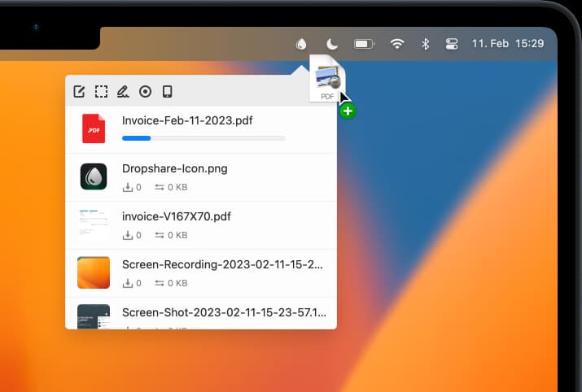
Task: Open Control Center toggles icon
Action: click(451, 44)
